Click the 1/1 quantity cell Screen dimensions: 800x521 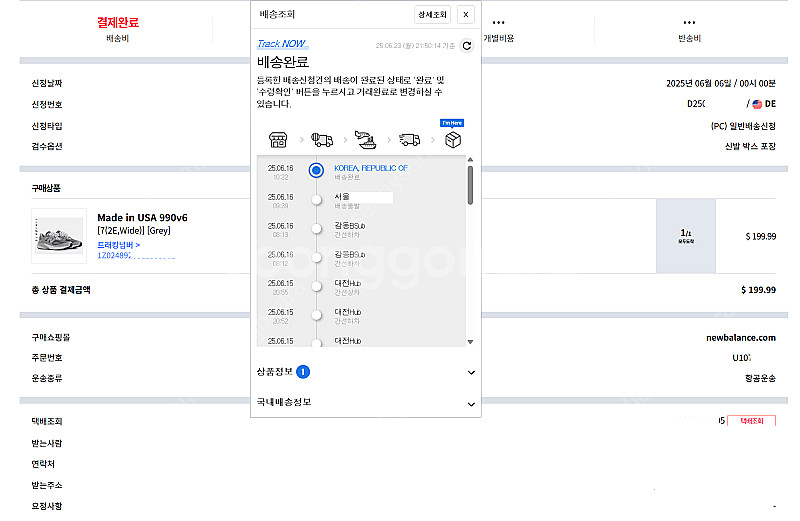click(686, 236)
